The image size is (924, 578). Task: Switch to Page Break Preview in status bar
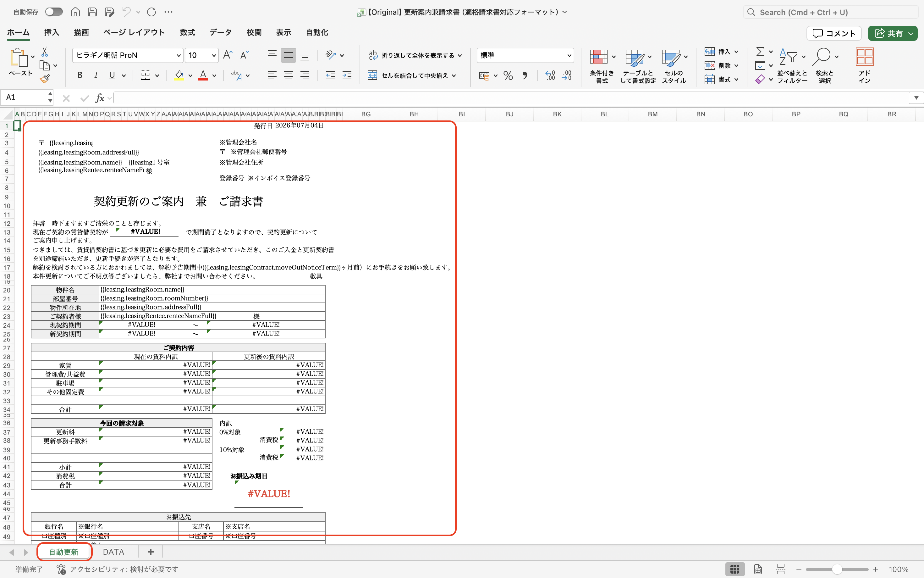pyautogui.click(x=781, y=569)
